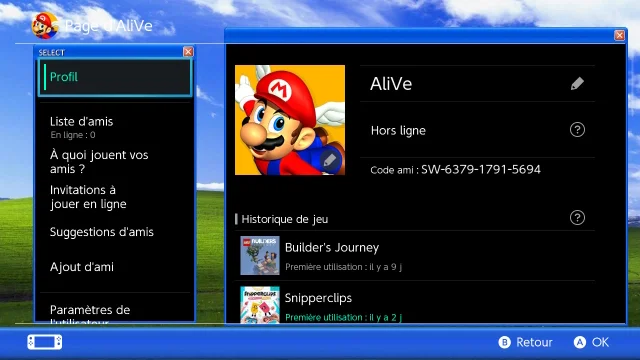Viewport: 640px width, 360px height.
Task: Click the Switch console icon in bottom bar
Action: point(45,342)
